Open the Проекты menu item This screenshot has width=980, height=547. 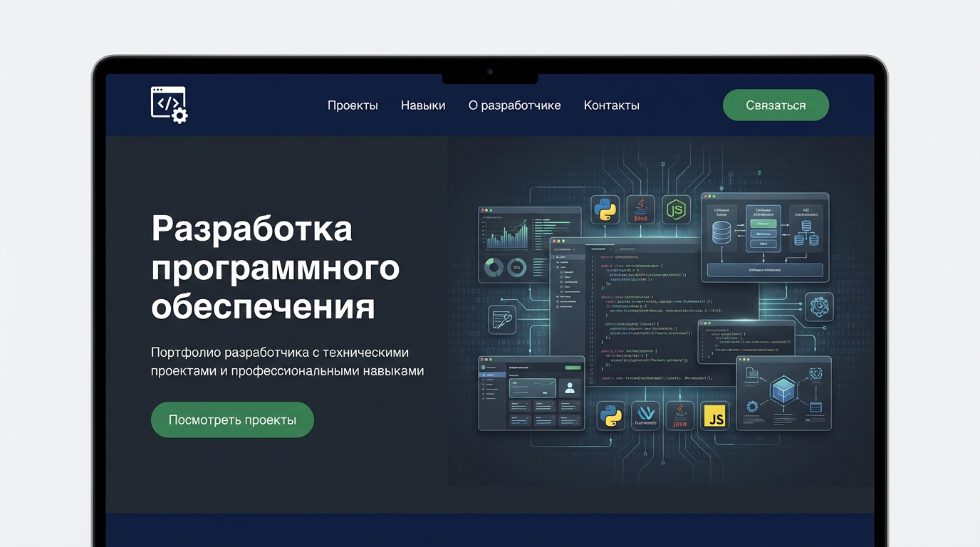[353, 105]
